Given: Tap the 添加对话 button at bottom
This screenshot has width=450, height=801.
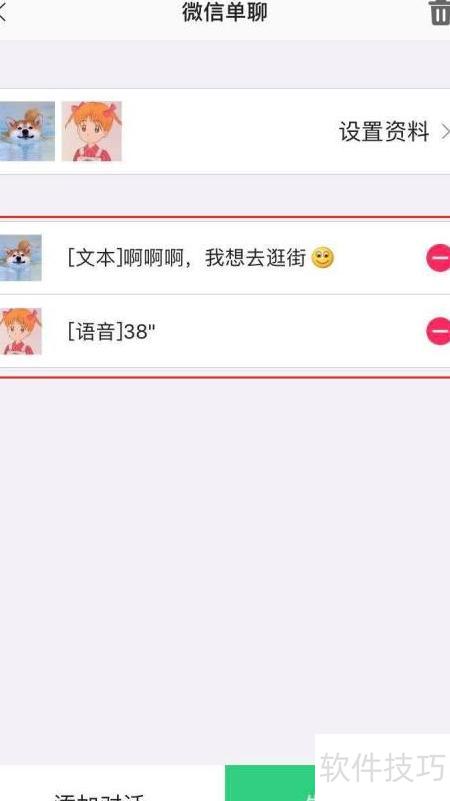Looking at the screenshot, I should point(99,795).
